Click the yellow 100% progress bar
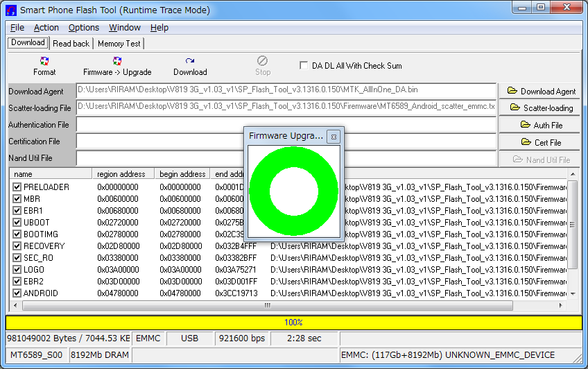Screen dimensions: 588x369 coord(293,323)
